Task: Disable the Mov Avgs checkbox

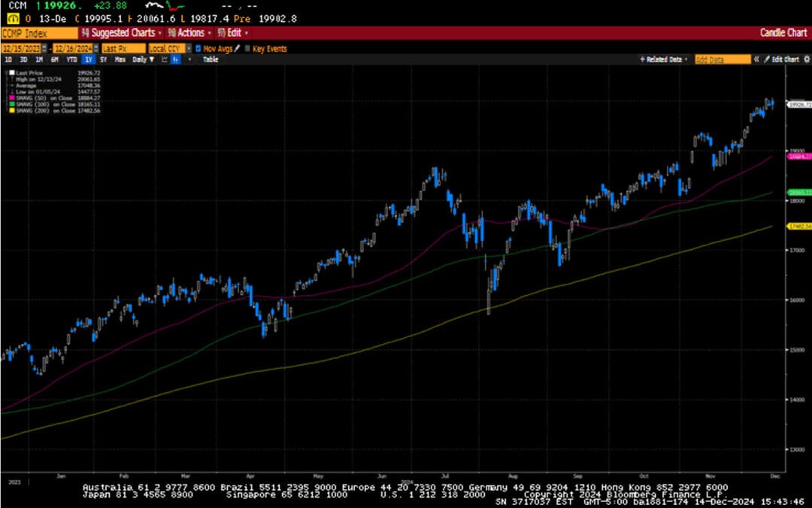Action: [198, 48]
